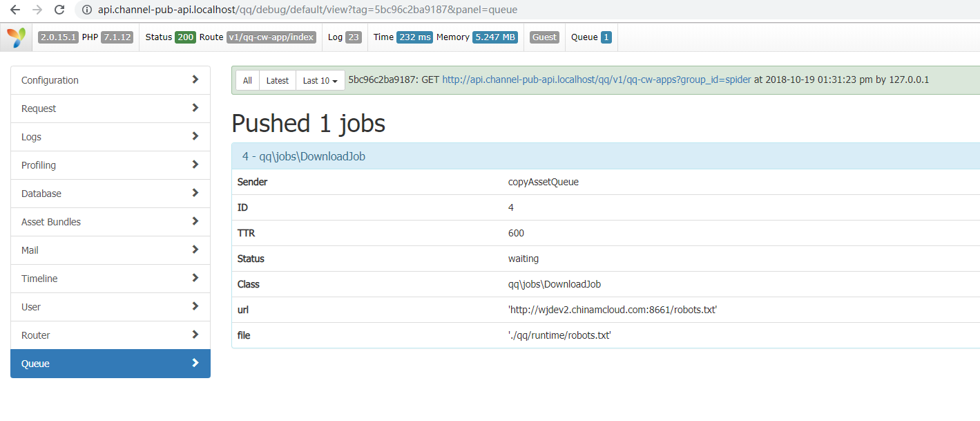The width and height of the screenshot is (980, 421).
Task: Click the All requests button
Action: [x=247, y=81]
